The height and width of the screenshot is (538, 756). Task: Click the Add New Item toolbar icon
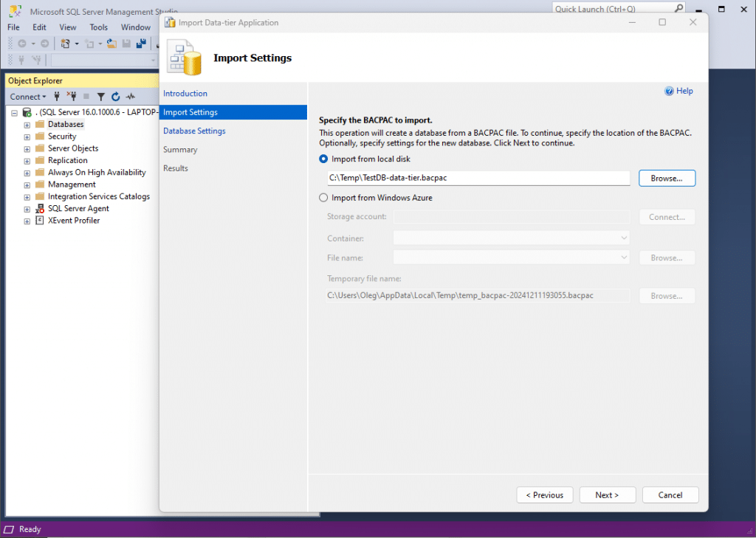click(x=89, y=44)
